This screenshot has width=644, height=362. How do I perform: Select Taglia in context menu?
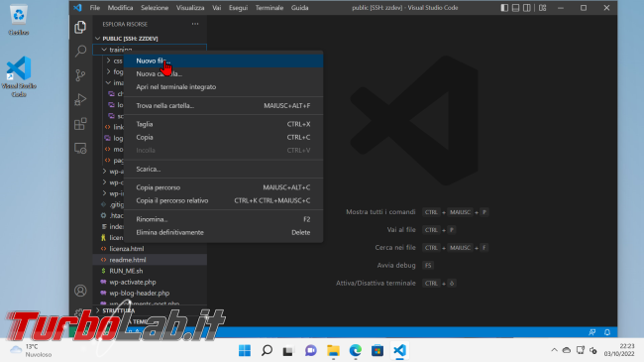coord(224,124)
